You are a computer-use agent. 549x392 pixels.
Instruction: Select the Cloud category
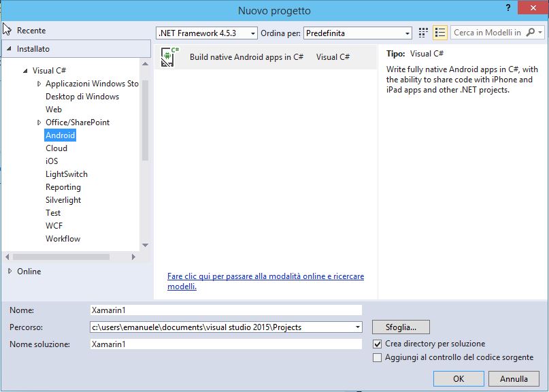coord(56,148)
